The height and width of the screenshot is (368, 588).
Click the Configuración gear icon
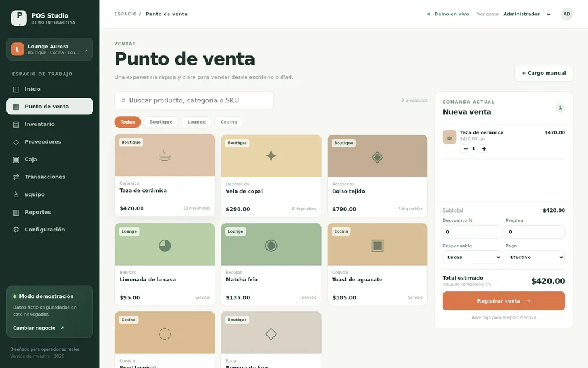16,230
